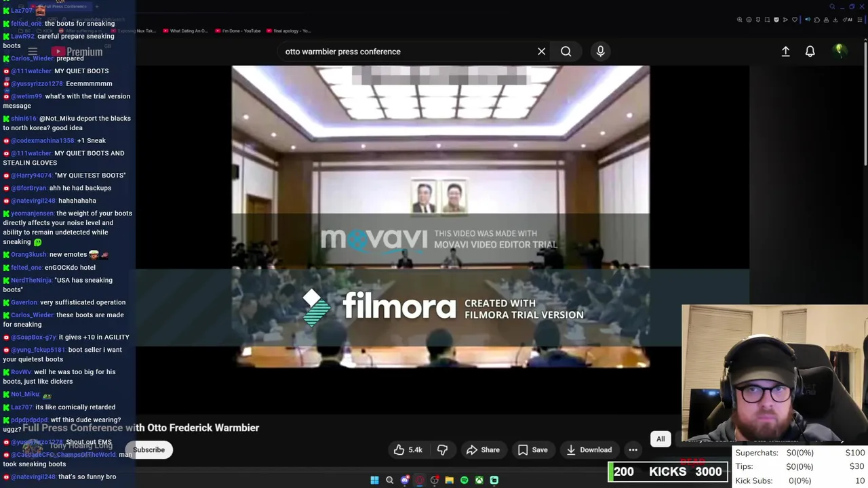Click the streamer webcam overlay
Image resolution: width=868 pixels, height=488 pixels.
pos(774,374)
